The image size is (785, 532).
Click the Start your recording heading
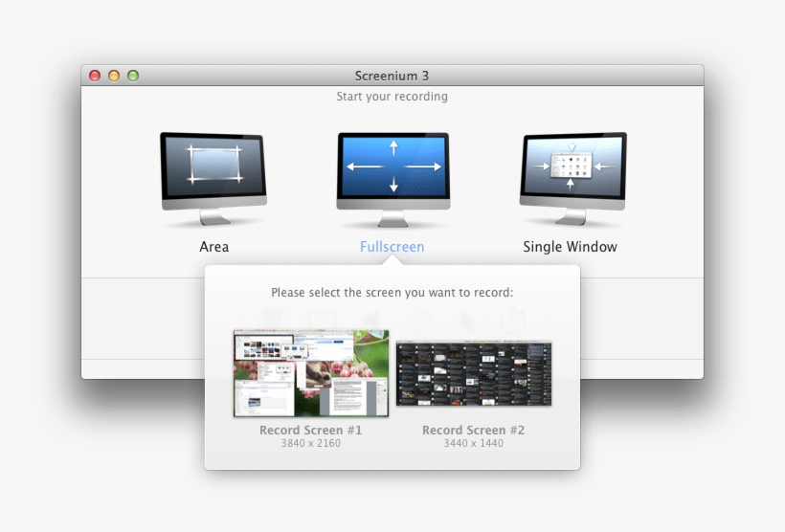392,97
